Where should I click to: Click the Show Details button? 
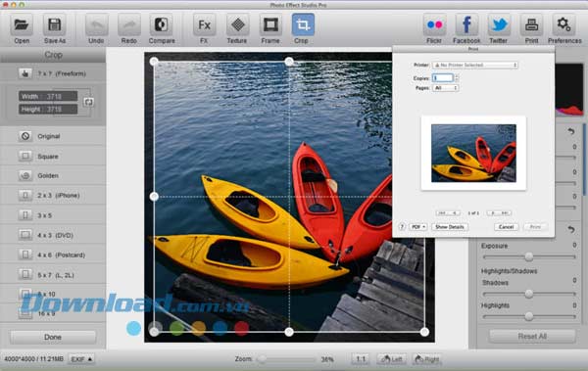coord(450,227)
